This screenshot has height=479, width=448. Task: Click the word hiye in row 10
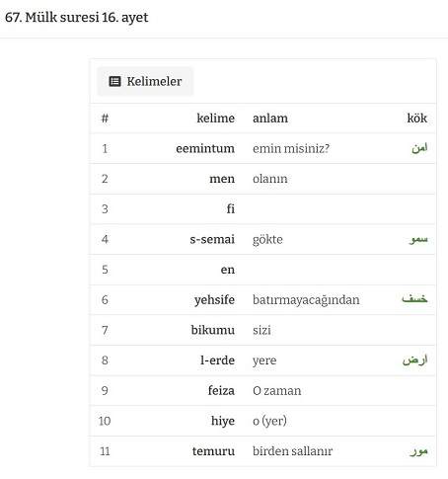click(x=223, y=421)
